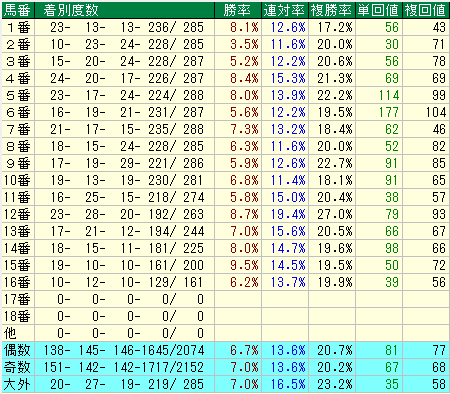Image resolution: width=450 pixels, height=394 pixels.
Task: Select the 他 row label
Action: pos(10,333)
